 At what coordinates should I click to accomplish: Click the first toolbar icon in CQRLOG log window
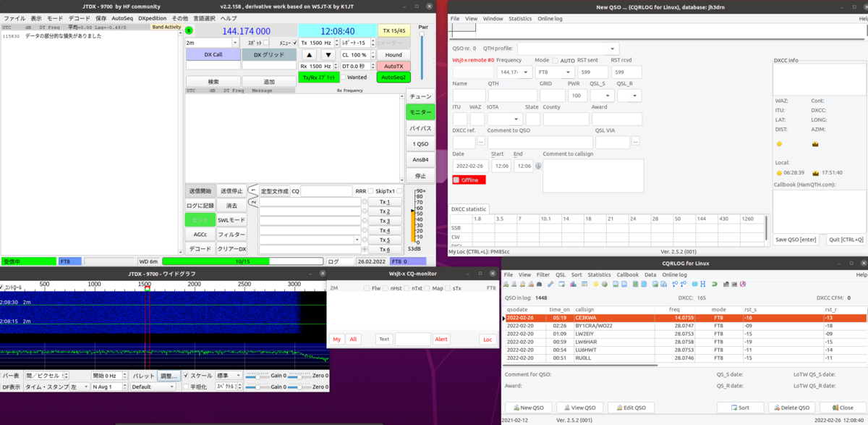[506, 284]
